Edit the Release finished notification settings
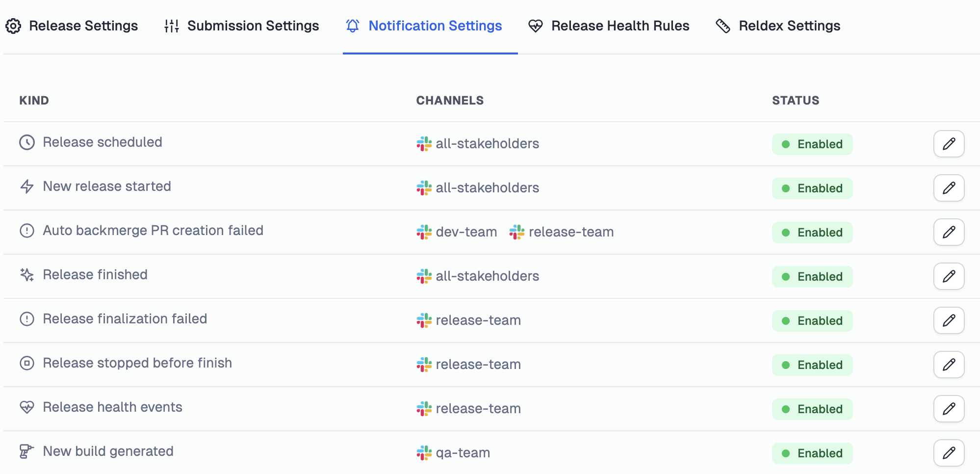980x474 pixels. [x=949, y=276]
